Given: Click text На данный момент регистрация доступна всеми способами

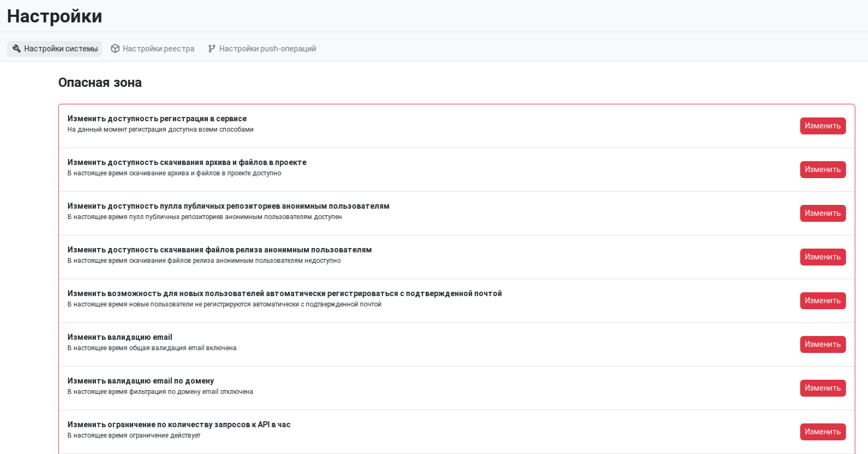Looking at the screenshot, I should click(x=160, y=129).
